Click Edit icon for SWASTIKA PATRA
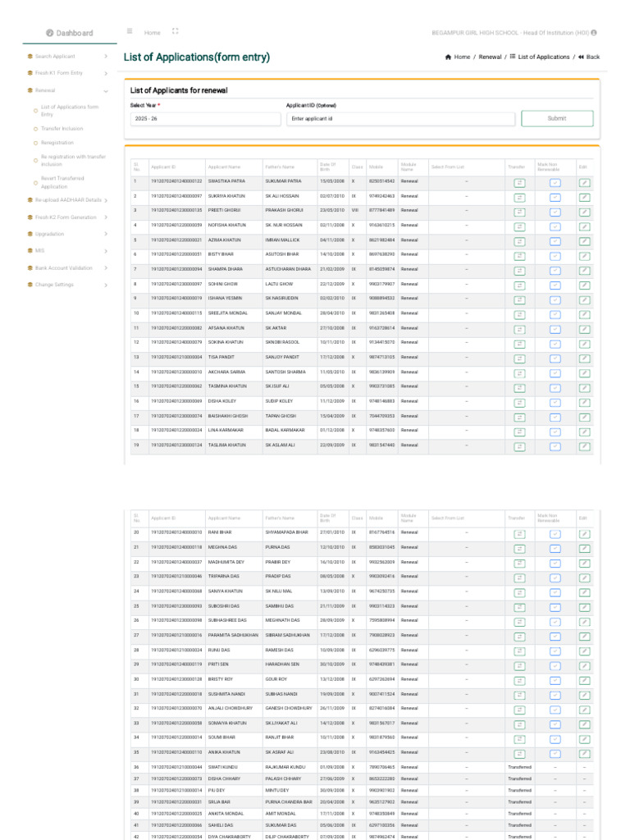The height and width of the screenshot is (840, 630). pyautogui.click(x=584, y=183)
